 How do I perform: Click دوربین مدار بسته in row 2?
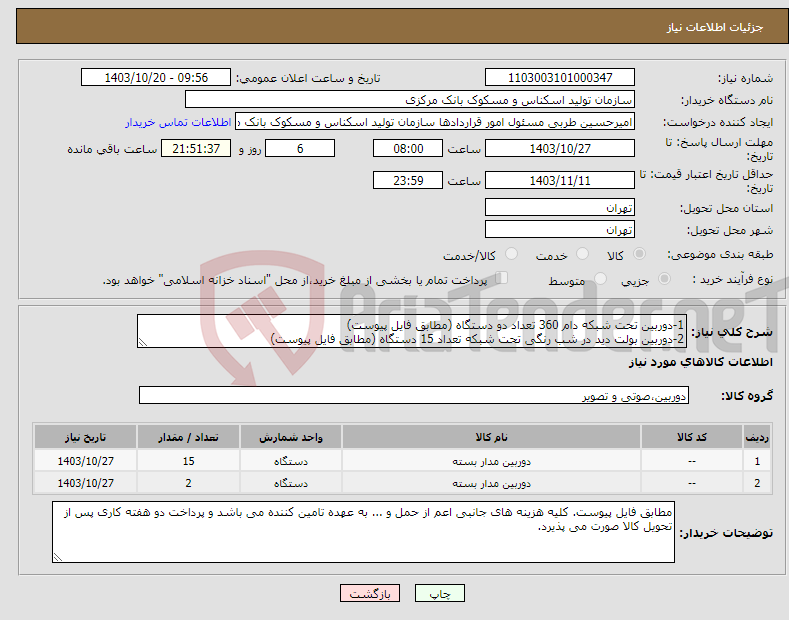click(x=491, y=483)
